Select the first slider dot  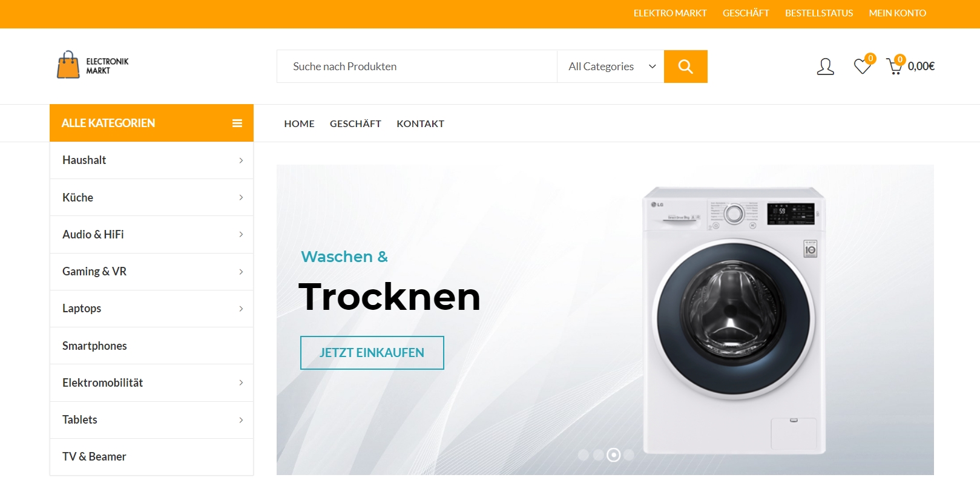pos(584,455)
